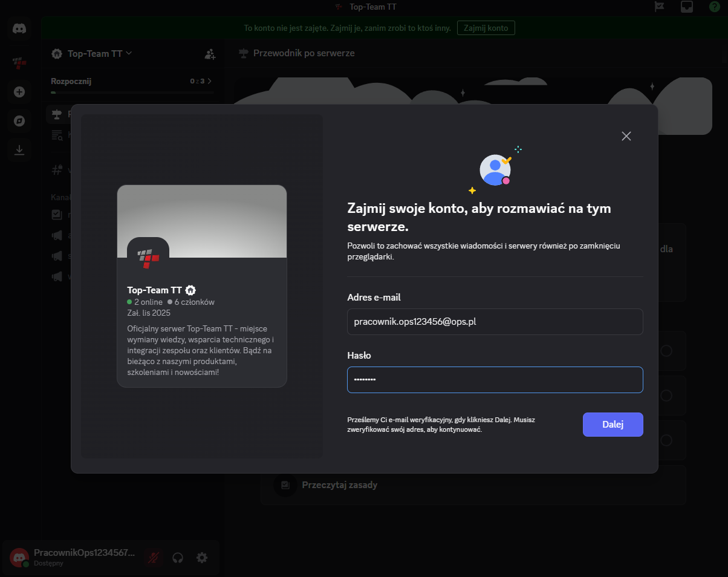Screen dimensions: 728x577
Task: Open Discord direct messages home icon
Action: click(x=19, y=29)
